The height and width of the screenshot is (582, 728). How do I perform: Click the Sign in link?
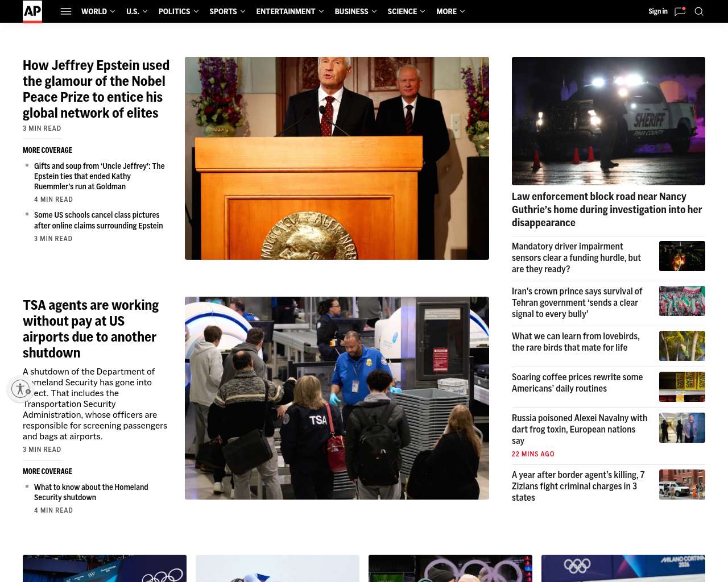tap(658, 11)
